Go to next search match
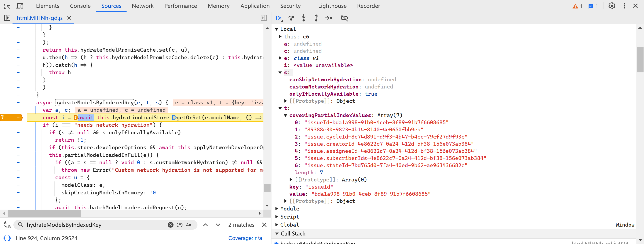 [x=218, y=225]
